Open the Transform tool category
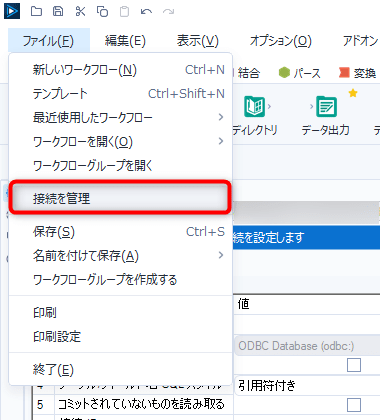 click(358, 73)
